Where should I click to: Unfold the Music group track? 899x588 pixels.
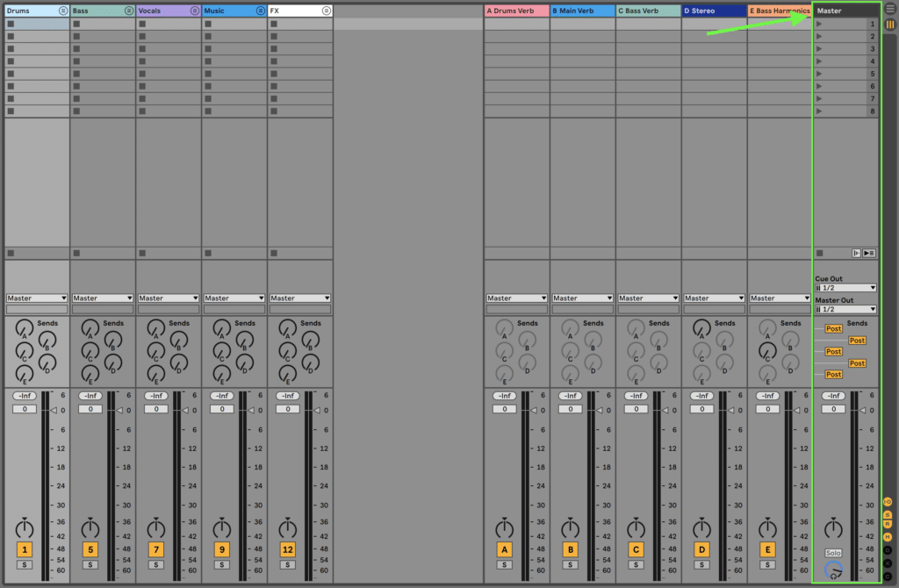coord(260,11)
